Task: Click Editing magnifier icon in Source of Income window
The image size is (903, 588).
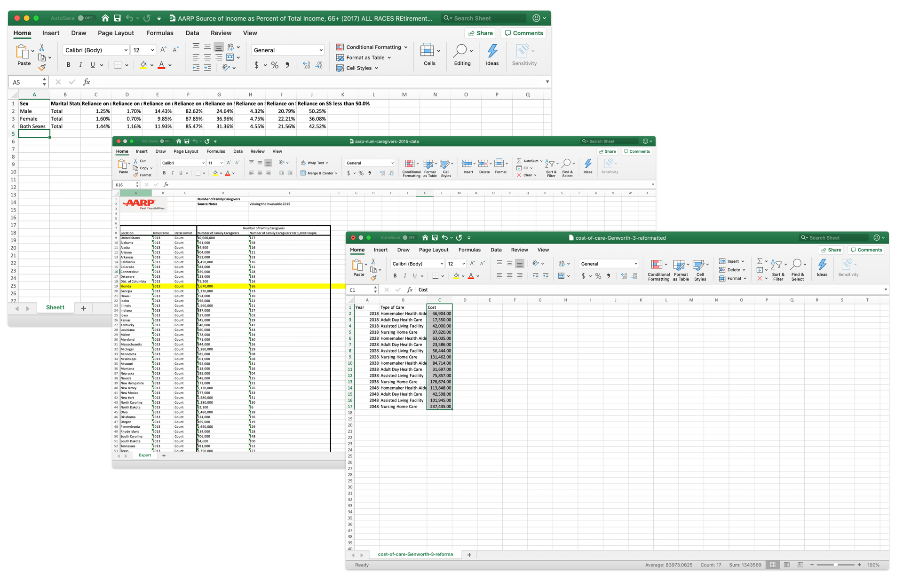Action: [460, 51]
